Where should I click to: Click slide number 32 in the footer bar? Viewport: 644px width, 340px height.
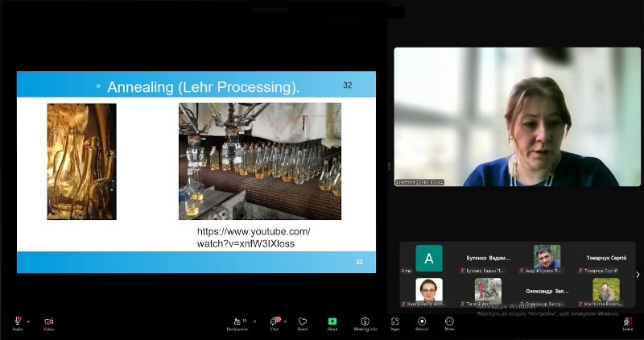click(359, 262)
